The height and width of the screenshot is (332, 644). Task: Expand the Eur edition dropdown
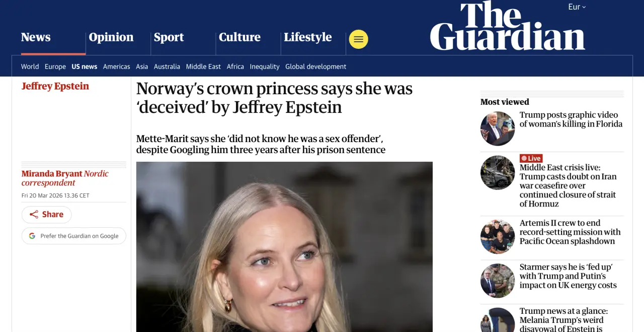pyautogui.click(x=577, y=7)
